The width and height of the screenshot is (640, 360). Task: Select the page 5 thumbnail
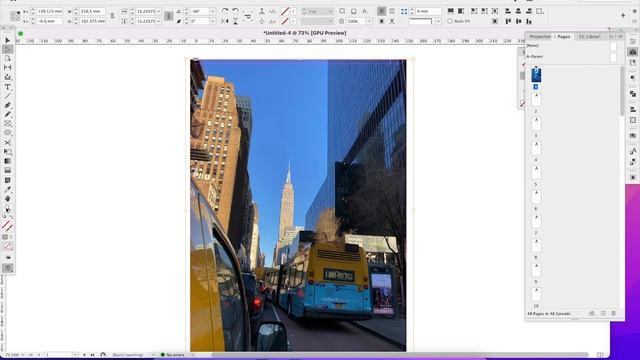536,173
